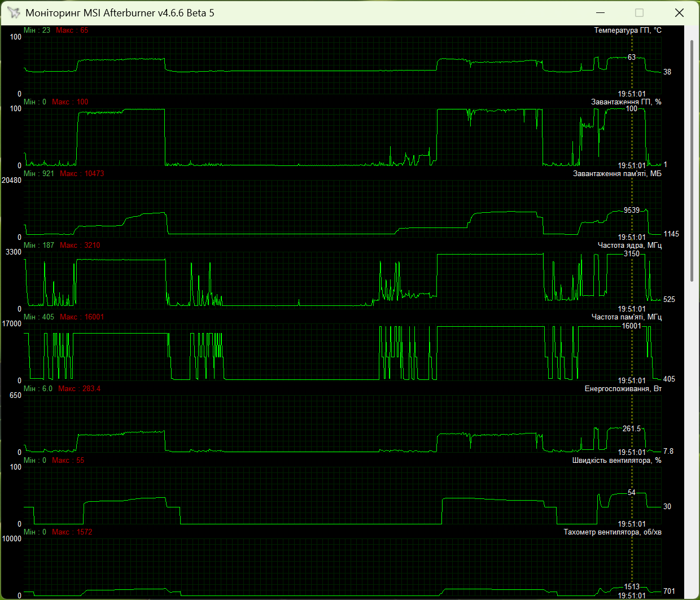Click the 'Завантаження ГП, %' graph title
700x600 pixels.
pos(626,102)
